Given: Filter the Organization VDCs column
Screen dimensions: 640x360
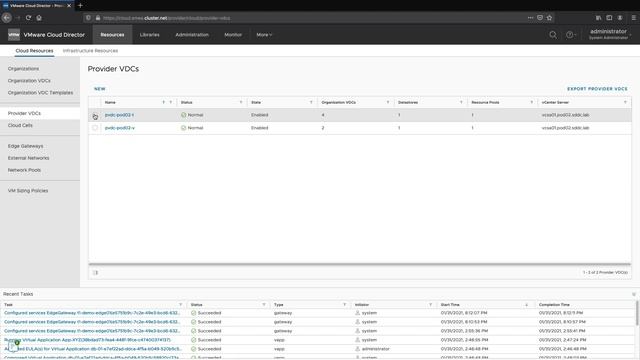Looking at the screenshot, I should [388, 102].
